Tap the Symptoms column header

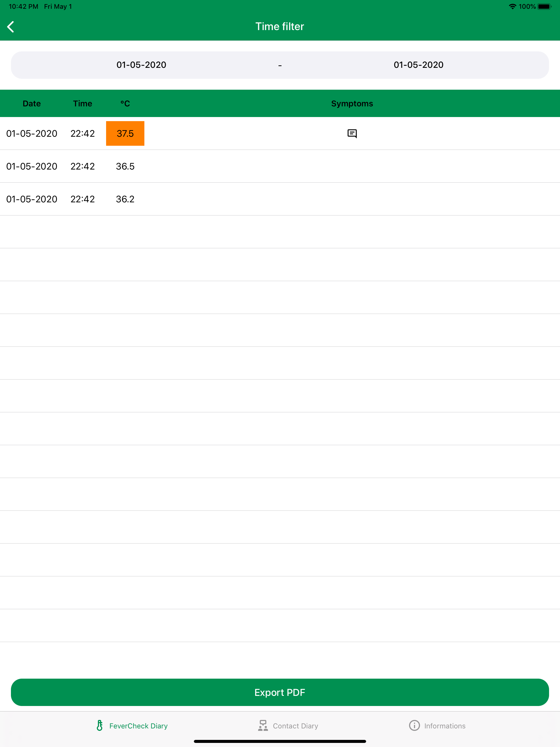pyautogui.click(x=352, y=103)
